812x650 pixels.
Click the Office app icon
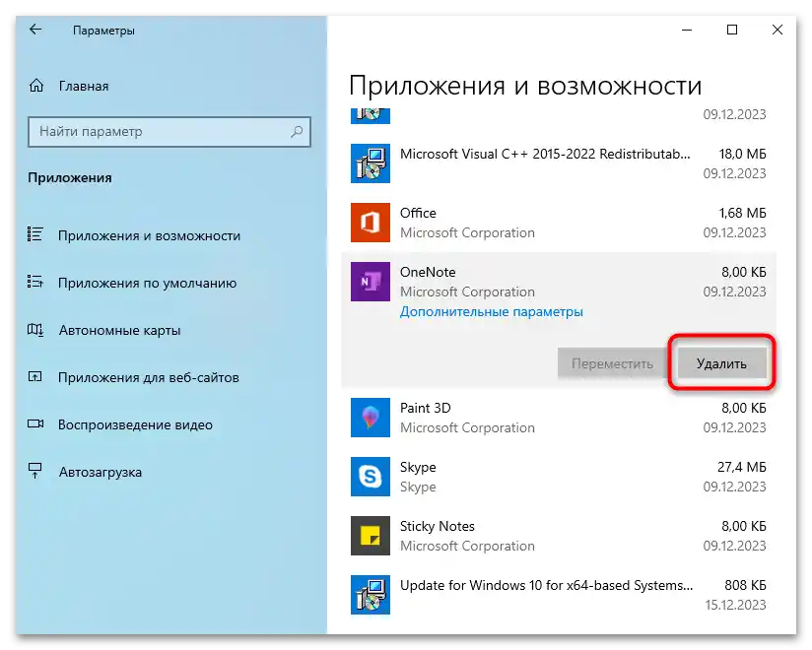point(370,223)
